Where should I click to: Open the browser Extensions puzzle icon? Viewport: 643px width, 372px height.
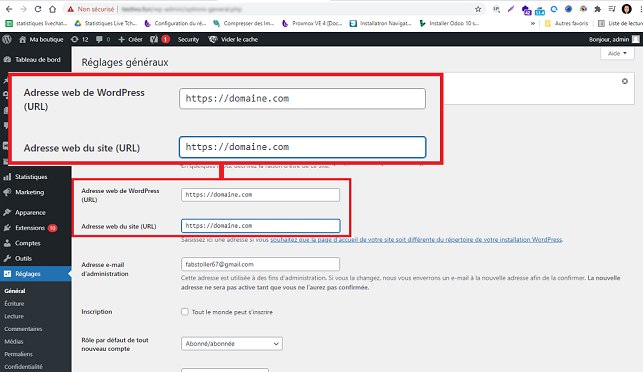click(x=597, y=9)
